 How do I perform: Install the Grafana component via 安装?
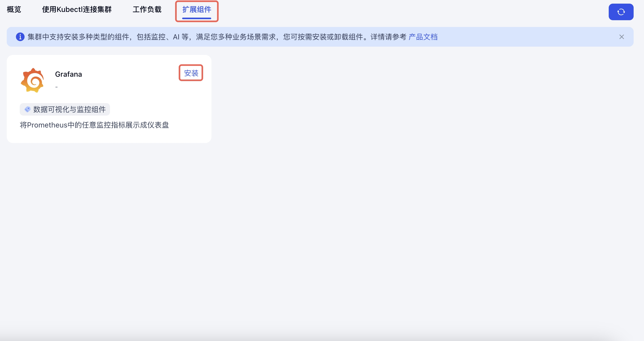point(191,73)
